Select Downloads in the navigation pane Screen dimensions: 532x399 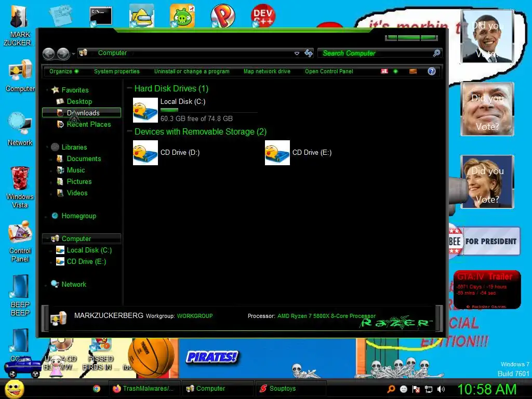coord(82,113)
